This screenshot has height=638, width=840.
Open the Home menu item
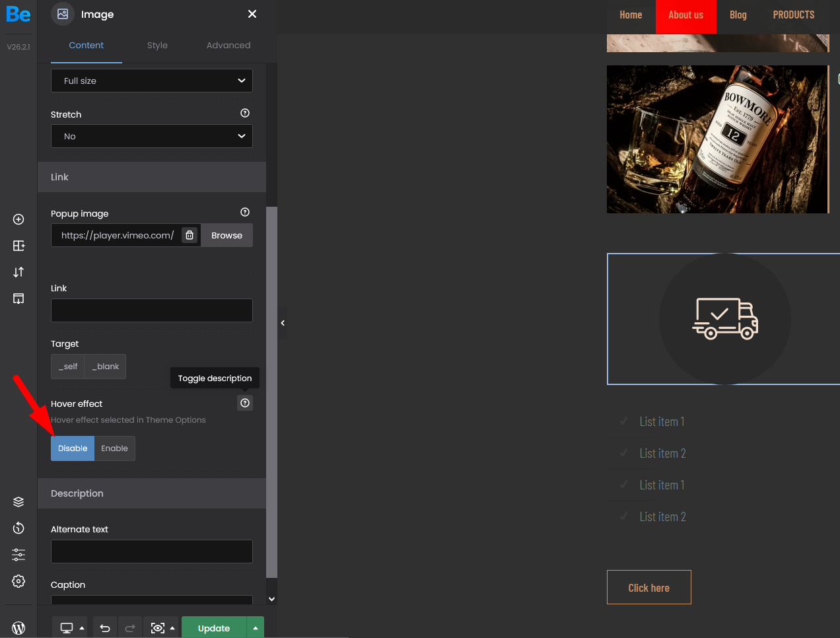tap(631, 15)
